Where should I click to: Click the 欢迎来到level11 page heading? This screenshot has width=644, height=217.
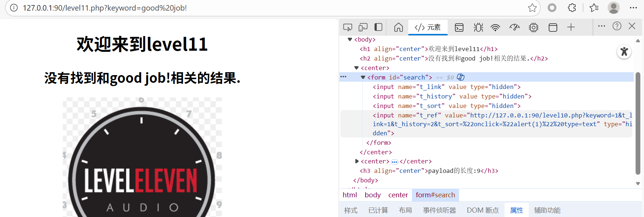pyautogui.click(x=142, y=44)
